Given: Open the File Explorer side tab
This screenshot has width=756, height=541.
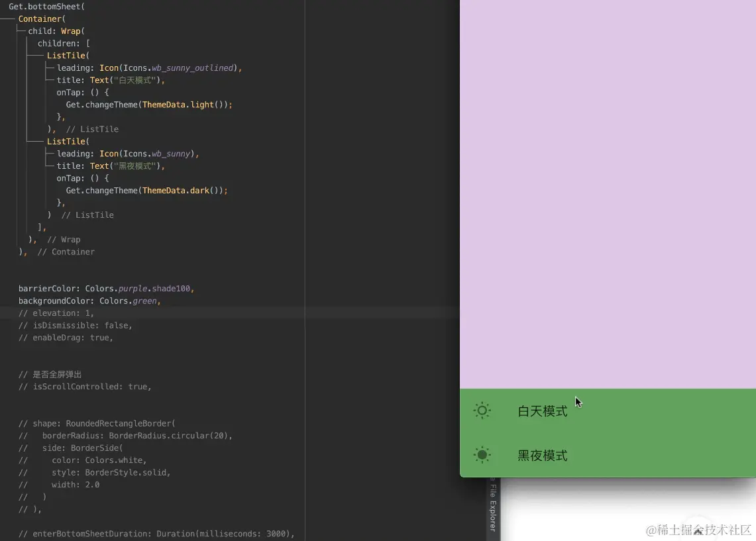Looking at the screenshot, I should pyautogui.click(x=493, y=505).
